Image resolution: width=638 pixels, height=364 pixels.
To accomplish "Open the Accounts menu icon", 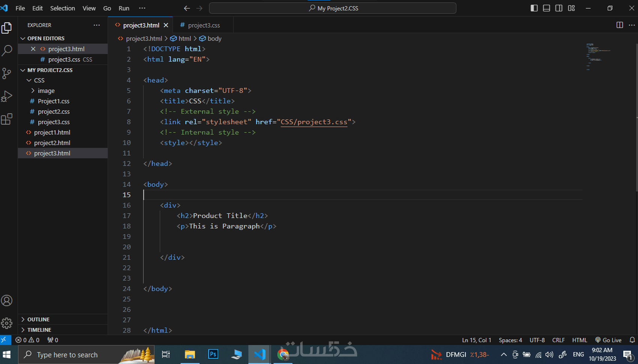I will [7, 301].
